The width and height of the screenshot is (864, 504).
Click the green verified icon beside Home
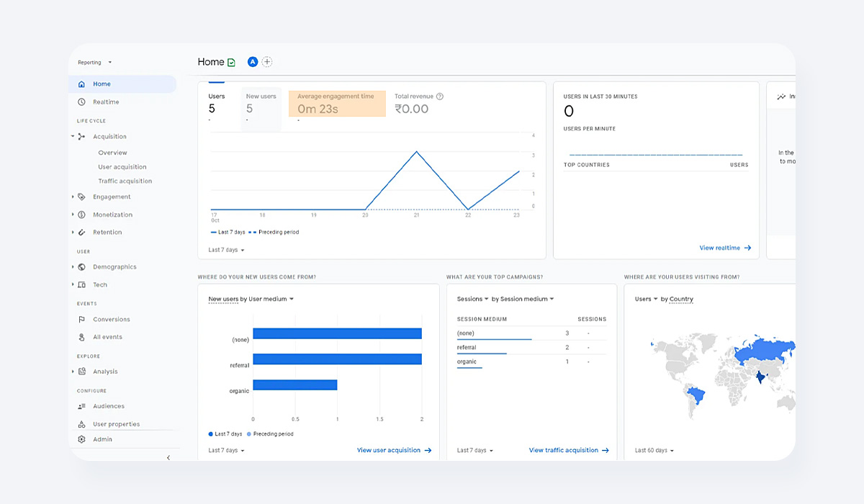point(231,63)
